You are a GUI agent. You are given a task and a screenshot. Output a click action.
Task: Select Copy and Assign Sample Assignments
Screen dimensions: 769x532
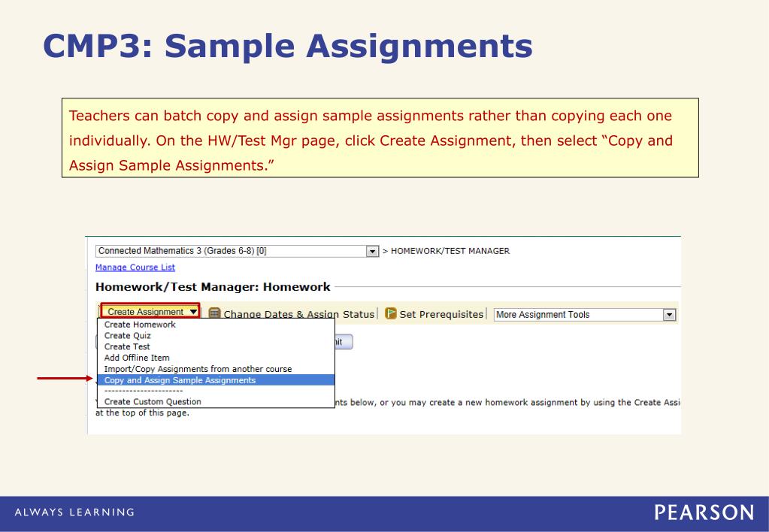216,380
